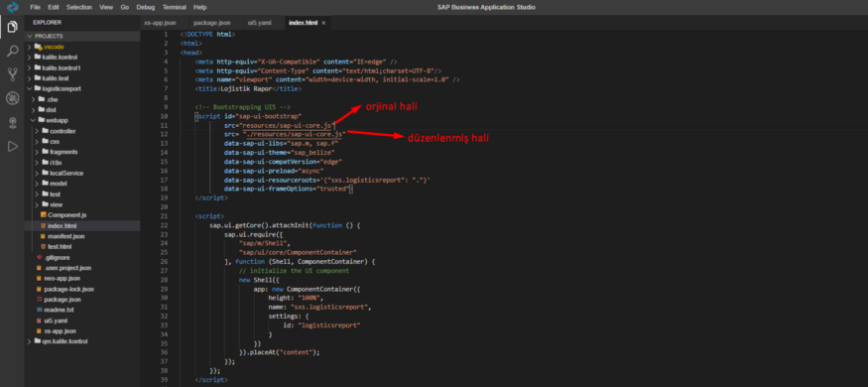Expand the .vscode folder

(30, 47)
